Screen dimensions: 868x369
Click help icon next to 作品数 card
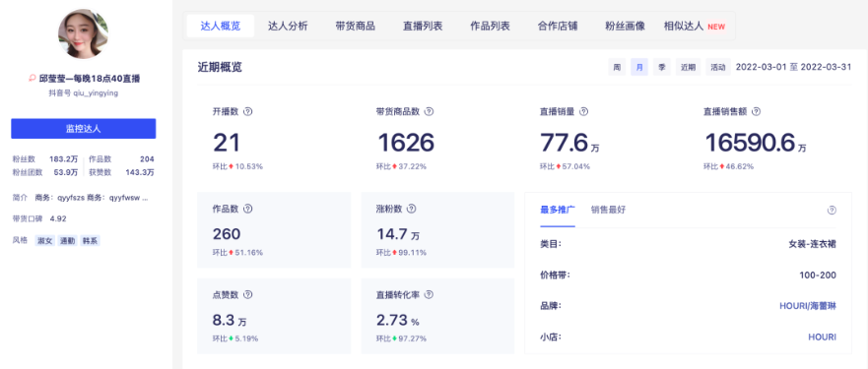pos(248,209)
